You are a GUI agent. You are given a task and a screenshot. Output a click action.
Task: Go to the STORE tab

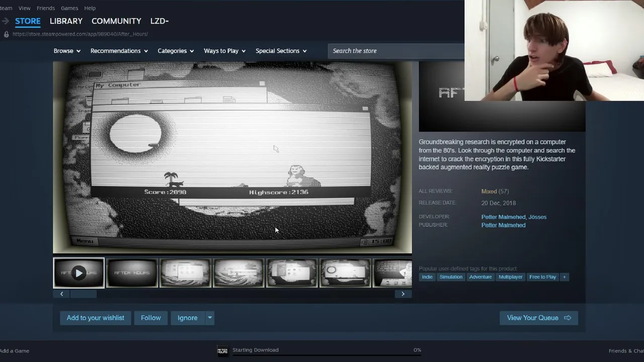pos(28,21)
